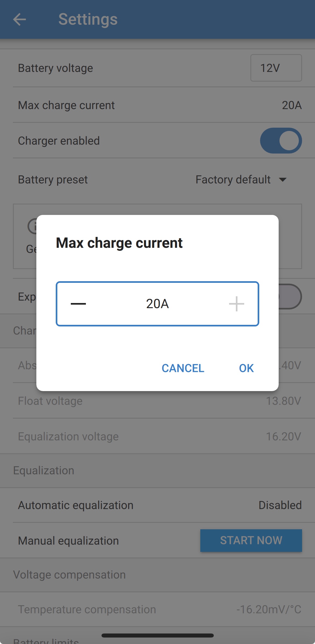
Task: Tap the home indicator bar at bottom
Action: (x=157, y=636)
